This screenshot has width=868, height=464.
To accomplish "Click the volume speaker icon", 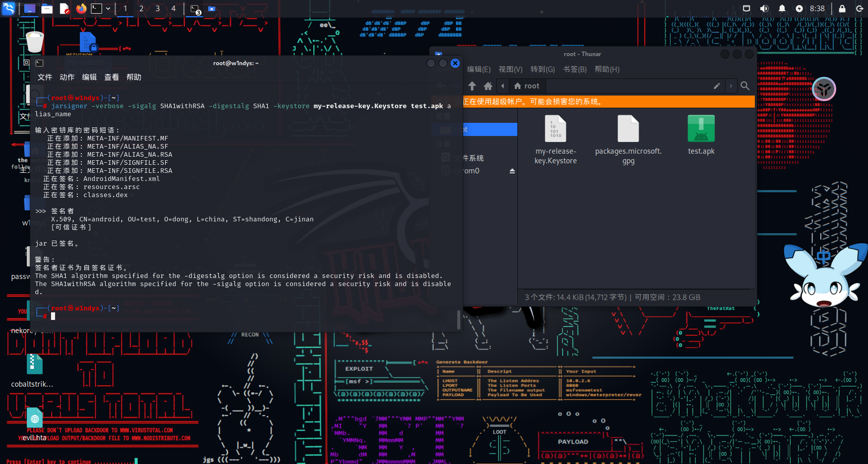I will coord(764,9).
